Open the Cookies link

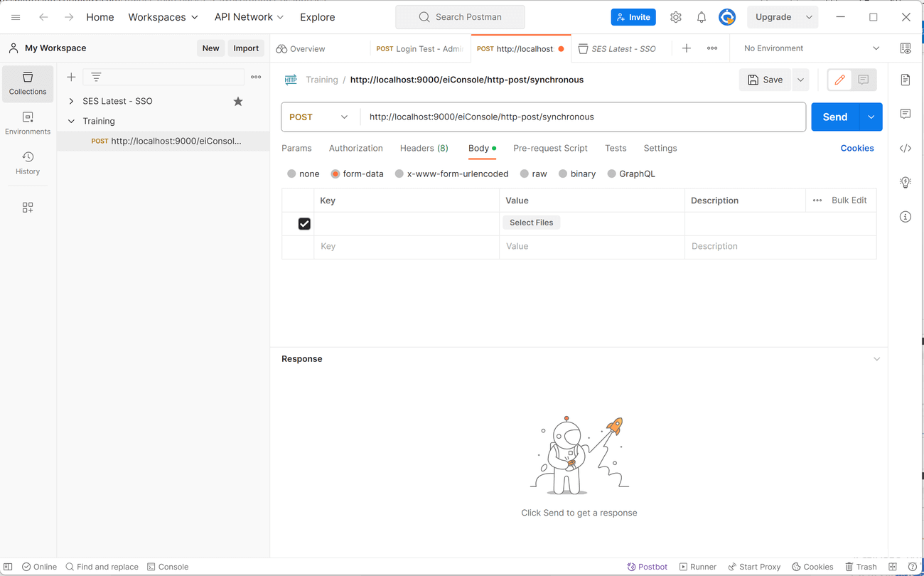tap(857, 148)
